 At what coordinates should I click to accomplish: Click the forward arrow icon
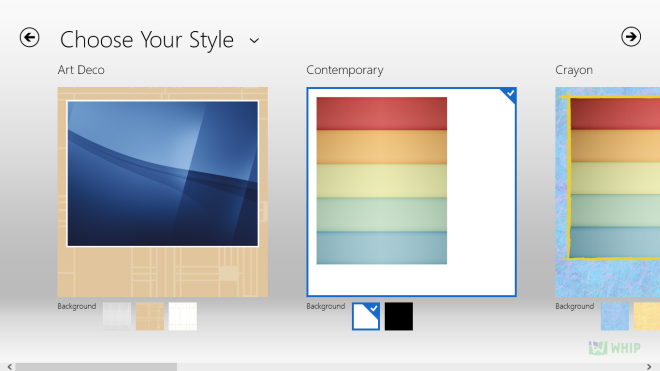(x=631, y=37)
